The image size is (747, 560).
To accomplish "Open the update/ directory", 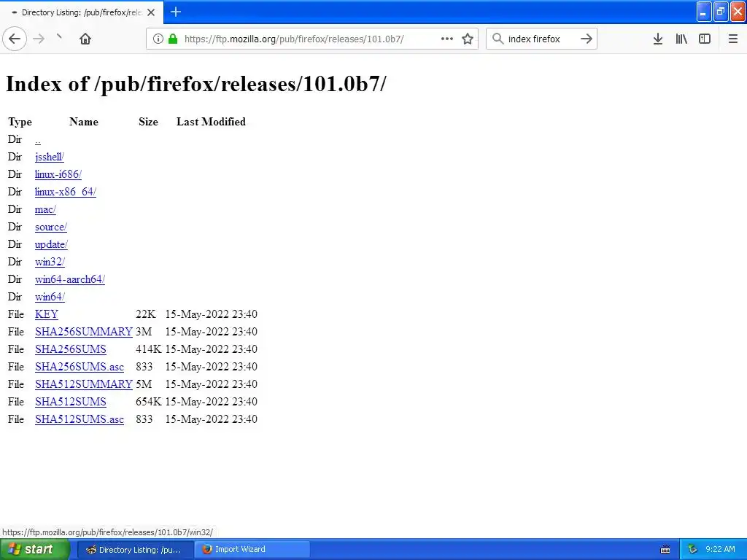I will (51, 244).
